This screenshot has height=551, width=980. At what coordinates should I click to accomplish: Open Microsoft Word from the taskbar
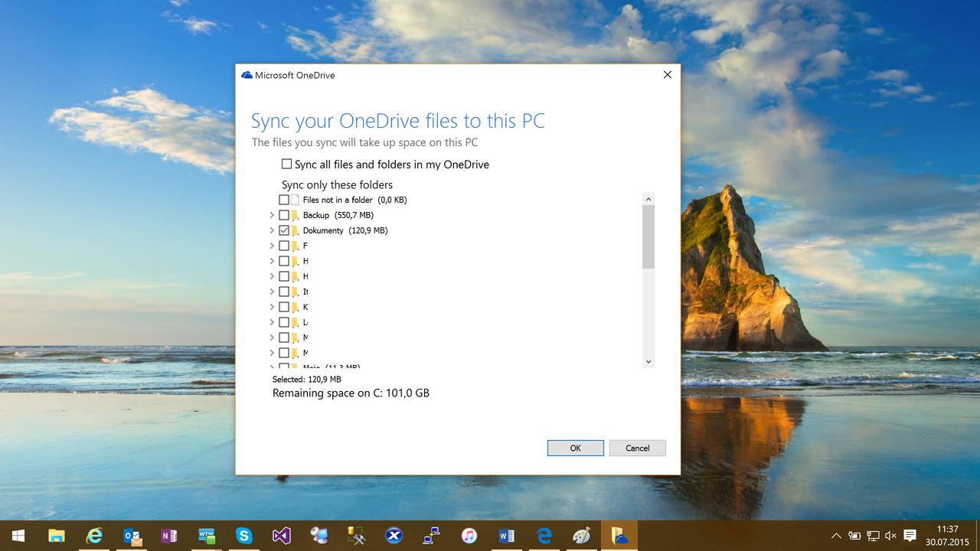[x=507, y=536]
